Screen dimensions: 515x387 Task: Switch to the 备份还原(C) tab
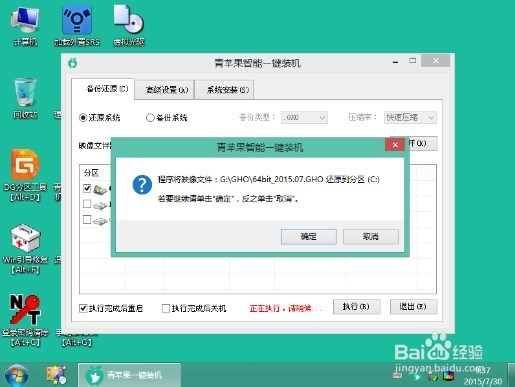pyautogui.click(x=103, y=89)
